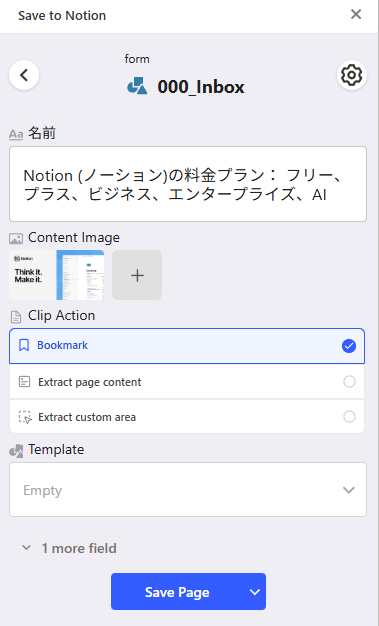Go back using the left chevron button

click(24, 75)
